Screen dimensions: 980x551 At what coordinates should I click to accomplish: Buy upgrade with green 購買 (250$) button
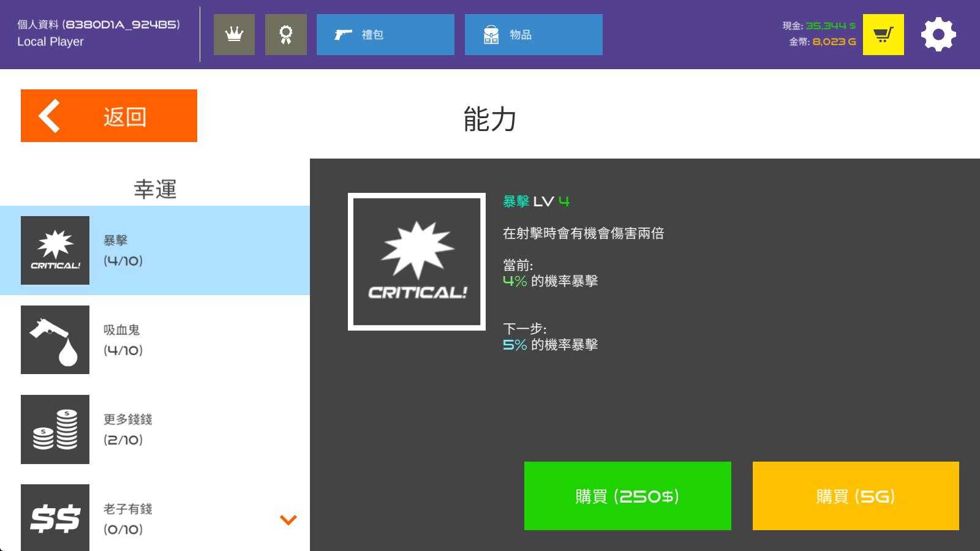click(627, 496)
